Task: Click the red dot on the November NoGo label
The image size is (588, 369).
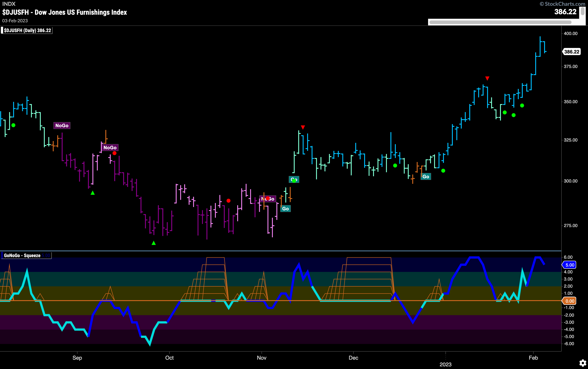Action: tap(268, 198)
